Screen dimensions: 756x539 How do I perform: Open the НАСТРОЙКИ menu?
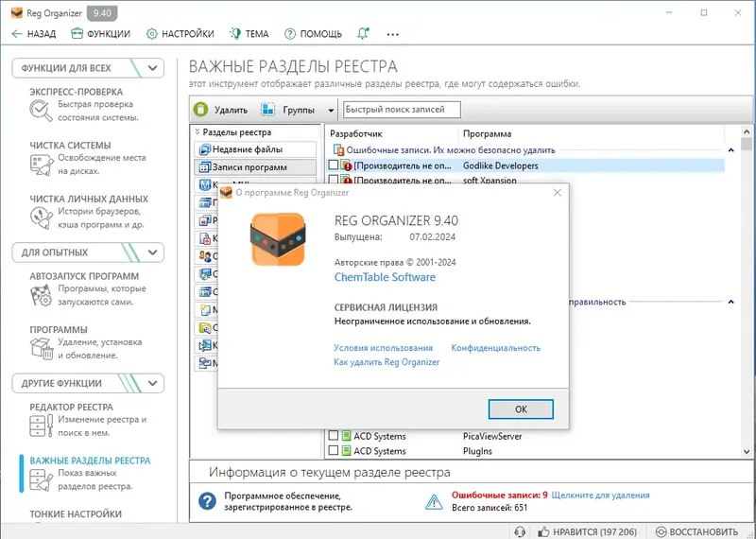180,34
